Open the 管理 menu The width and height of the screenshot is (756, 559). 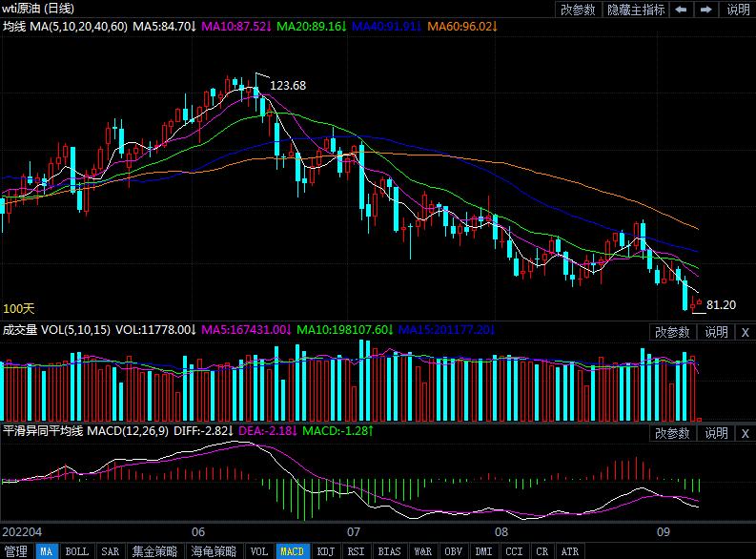coord(16,551)
